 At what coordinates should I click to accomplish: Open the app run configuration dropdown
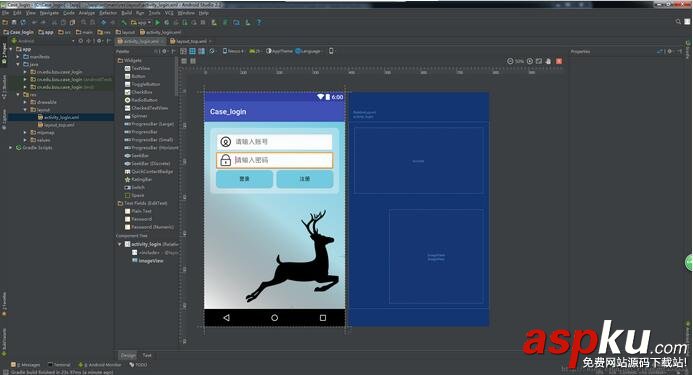141,22
